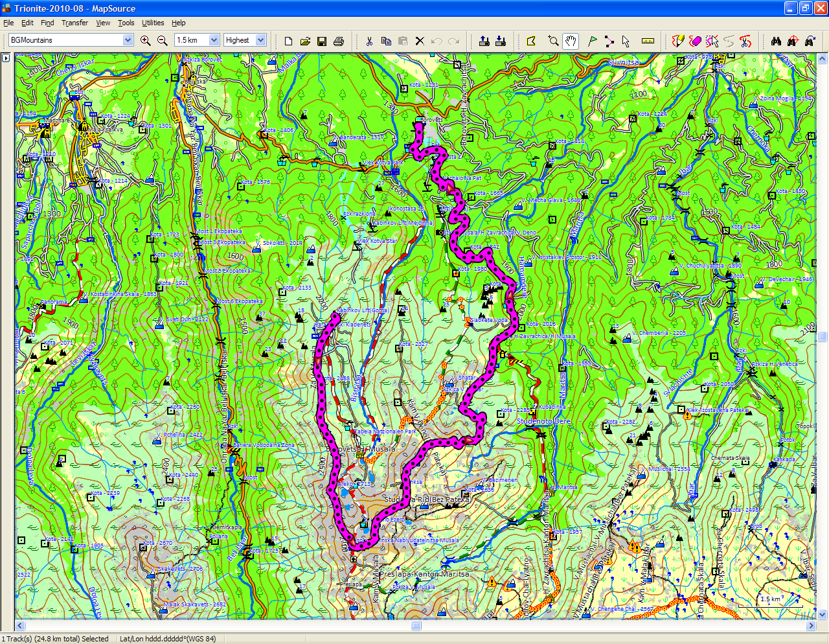The width and height of the screenshot is (829, 644).
Task: Select the Distance/Bearing ruler tool
Action: 648,41
